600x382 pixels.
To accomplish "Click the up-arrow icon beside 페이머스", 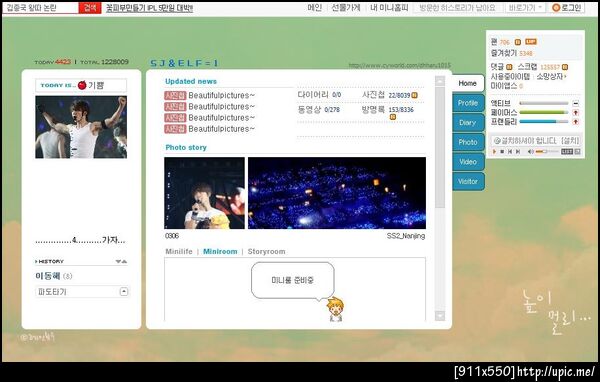I will (575, 113).
